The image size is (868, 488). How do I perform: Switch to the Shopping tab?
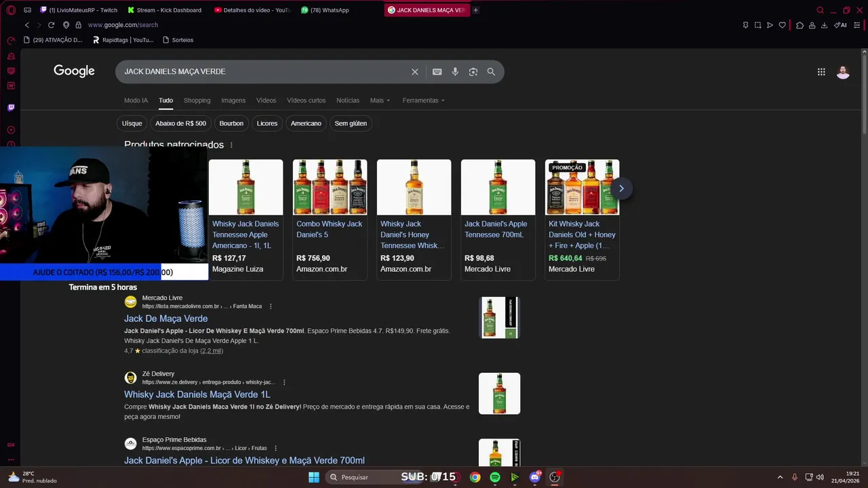(x=197, y=100)
